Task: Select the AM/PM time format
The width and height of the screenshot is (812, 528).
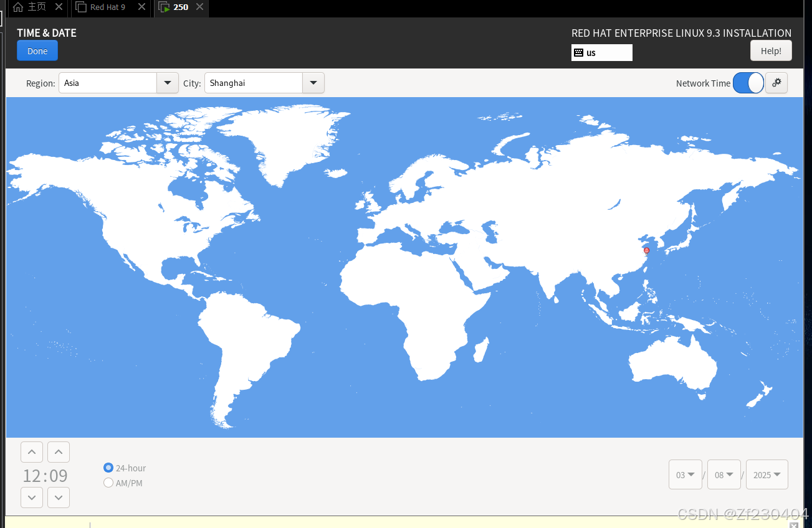Action: click(108, 483)
